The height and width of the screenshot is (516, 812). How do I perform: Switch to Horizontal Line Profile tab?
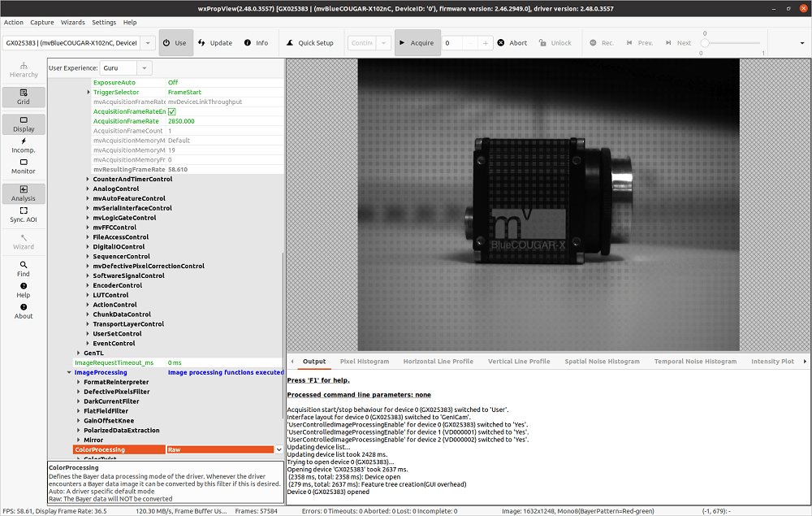click(x=438, y=362)
